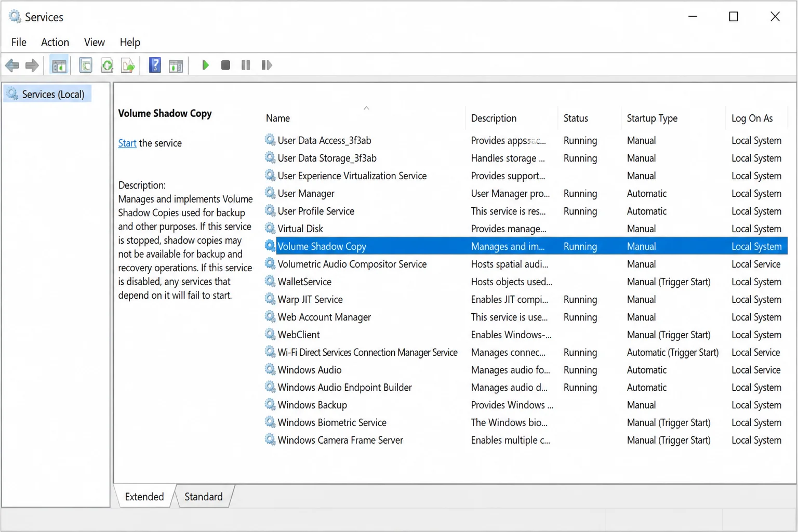This screenshot has width=798, height=532.
Task: Sort by the Startup Type column header
Action: [x=673, y=118]
